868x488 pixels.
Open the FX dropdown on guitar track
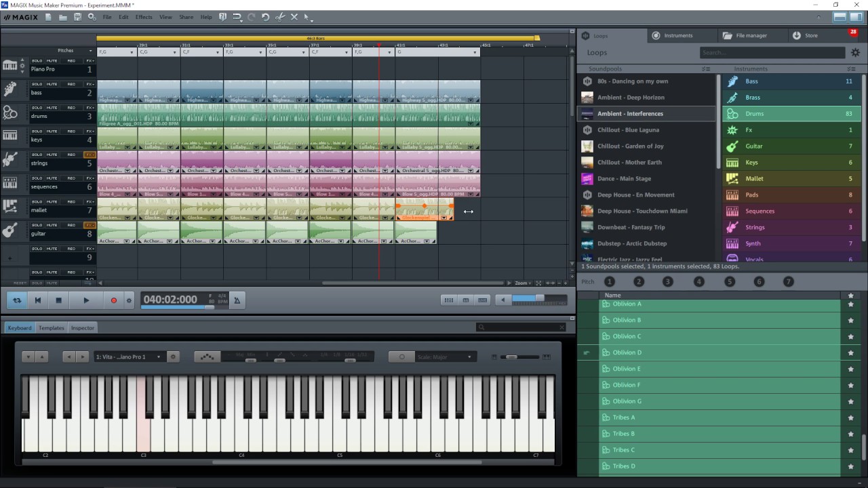[x=90, y=225]
